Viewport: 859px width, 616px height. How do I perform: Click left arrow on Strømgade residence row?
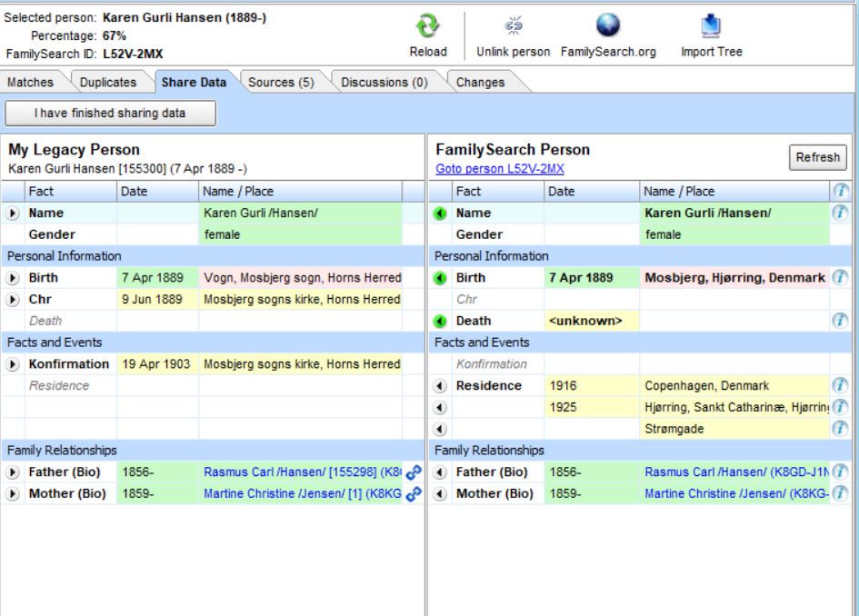point(440,429)
